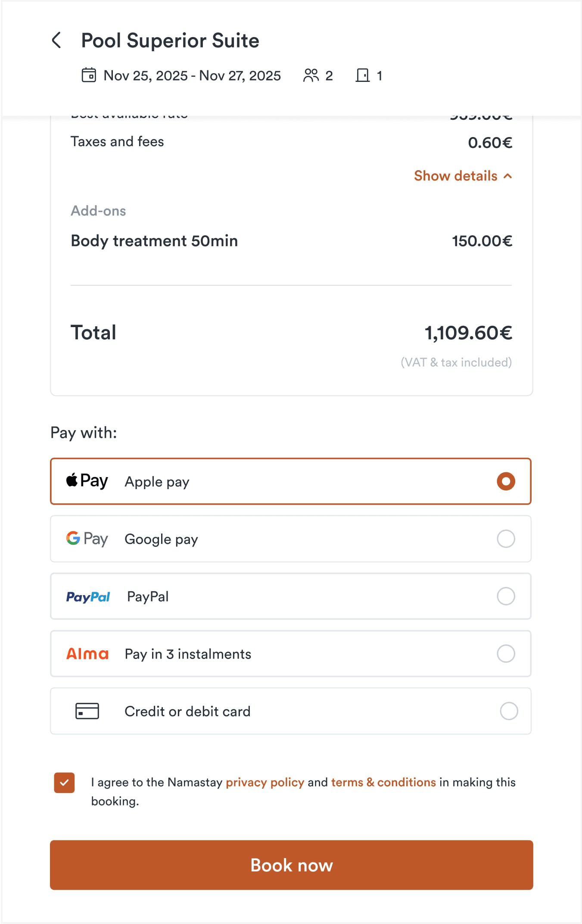582x924 pixels.
Task: Open the terms & conditions link
Action: 383,782
